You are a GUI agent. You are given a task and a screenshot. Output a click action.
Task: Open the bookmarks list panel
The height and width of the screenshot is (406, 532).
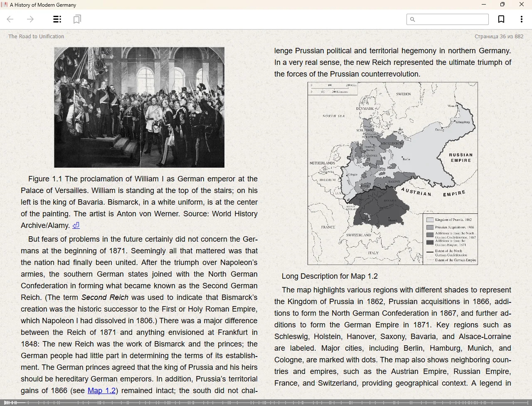point(77,19)
